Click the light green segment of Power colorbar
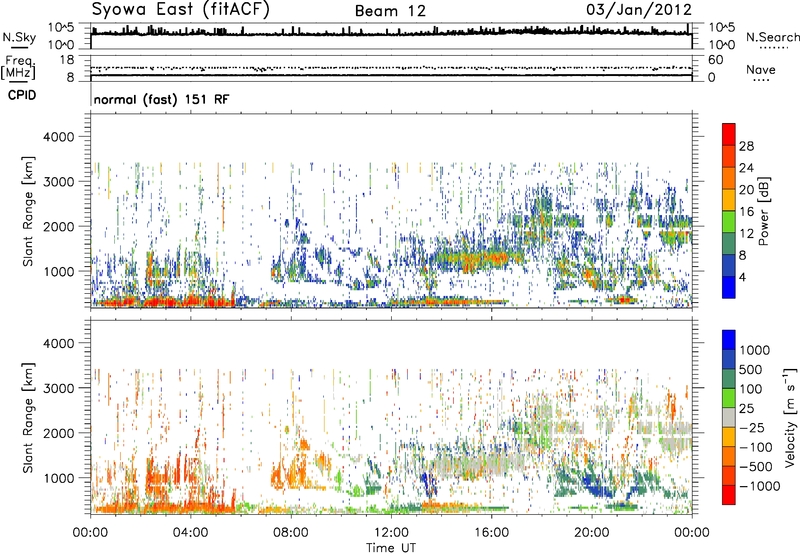 click(x=729, y=221)
